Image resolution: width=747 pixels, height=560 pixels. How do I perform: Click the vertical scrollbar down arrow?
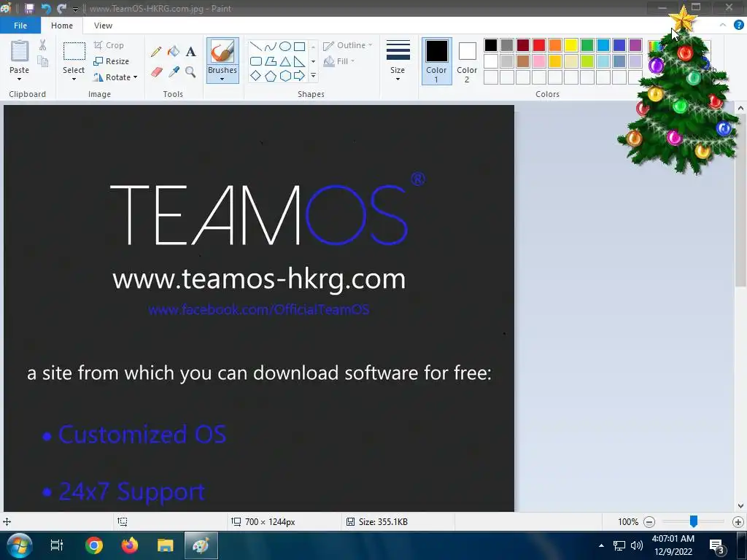740,506
